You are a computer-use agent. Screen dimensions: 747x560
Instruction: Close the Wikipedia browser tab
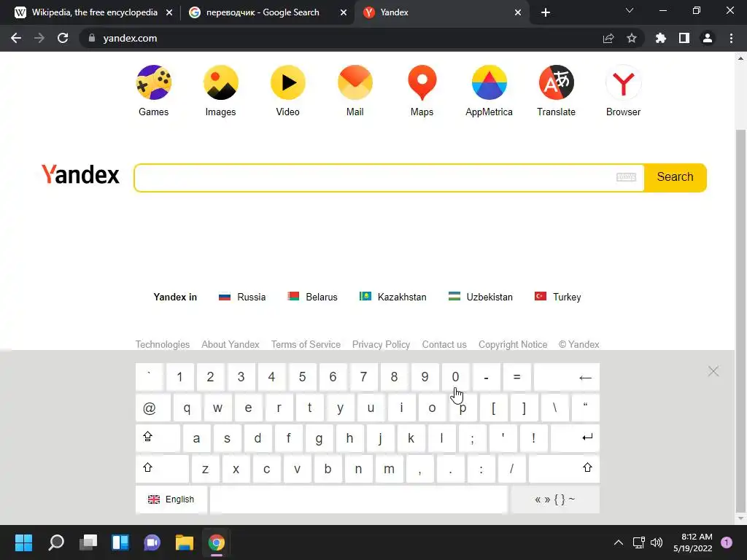click(169, 12)
